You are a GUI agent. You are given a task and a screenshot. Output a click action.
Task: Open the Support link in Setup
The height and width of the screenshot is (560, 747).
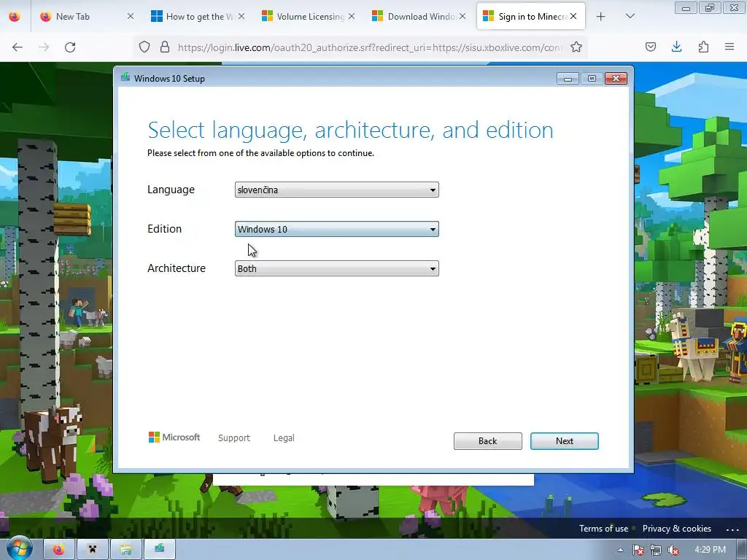[x=234, y=437]
